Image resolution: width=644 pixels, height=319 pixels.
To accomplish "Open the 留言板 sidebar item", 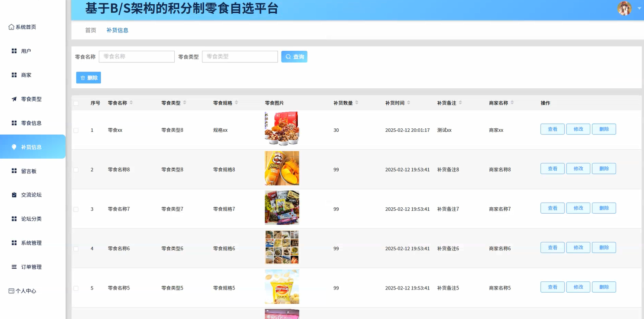I will point(29,171).
